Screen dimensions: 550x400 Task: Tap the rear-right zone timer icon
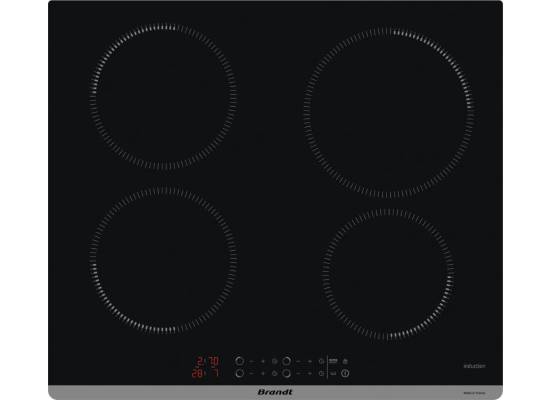321,361
